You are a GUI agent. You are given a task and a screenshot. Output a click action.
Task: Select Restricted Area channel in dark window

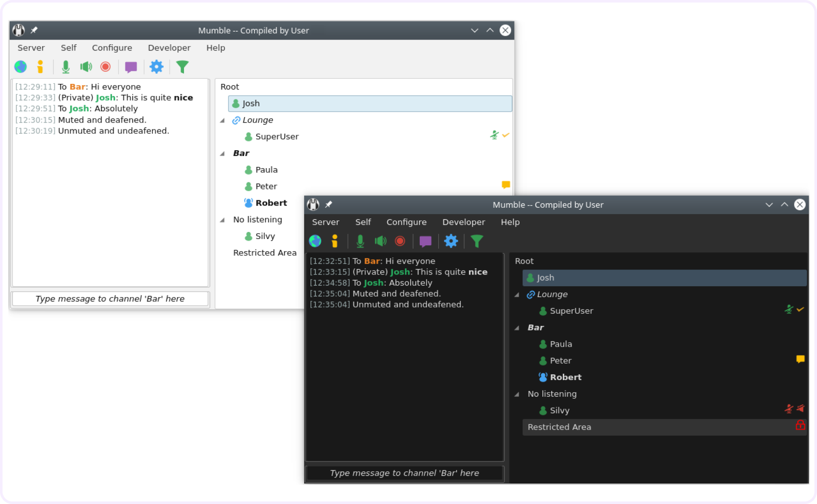[x=665, y=427]
